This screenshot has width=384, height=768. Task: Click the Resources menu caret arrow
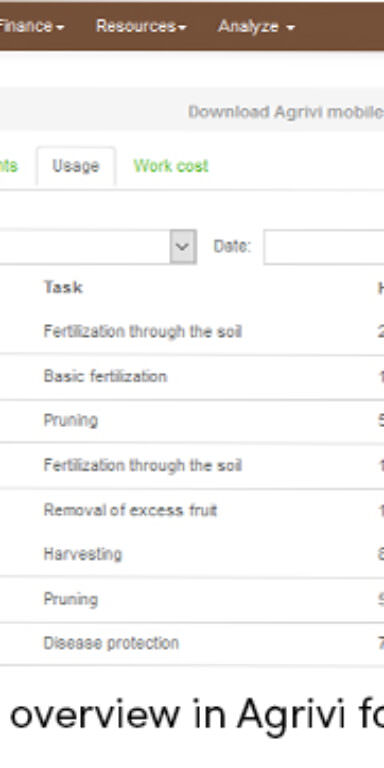click(182, 28)
